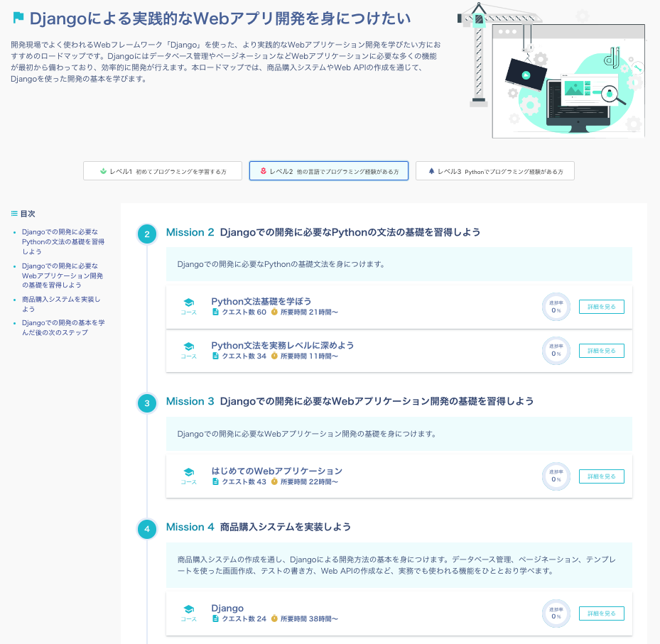Image resolution: width=660 pixels, height=644 pixels.
Task: Click clock icon in Python文法を実務レベルに深めよう row
Action: [x=274, y=356]
